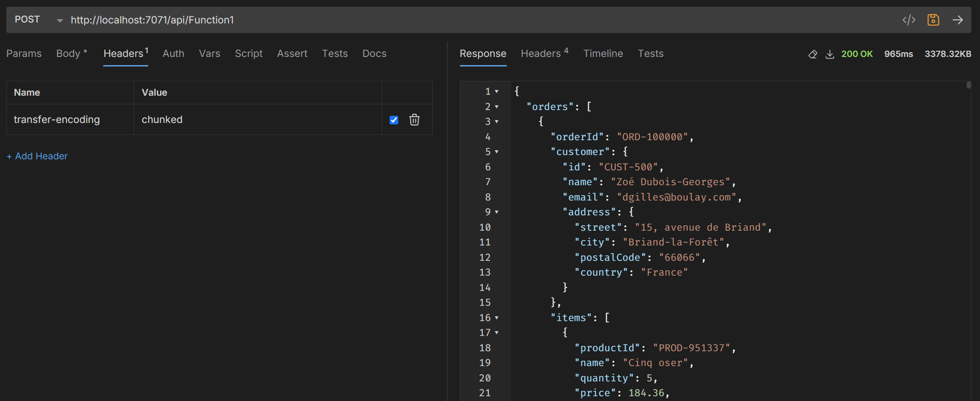Click the price value 184.36
The width and height of the screenshot is (980, 401).
pyautogui.click(x=646, y=393)
